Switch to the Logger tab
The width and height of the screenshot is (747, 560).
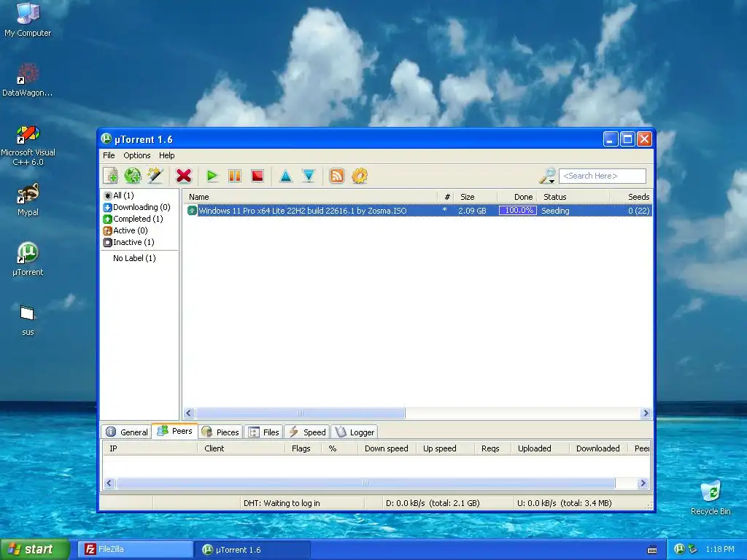coord(355,432)
